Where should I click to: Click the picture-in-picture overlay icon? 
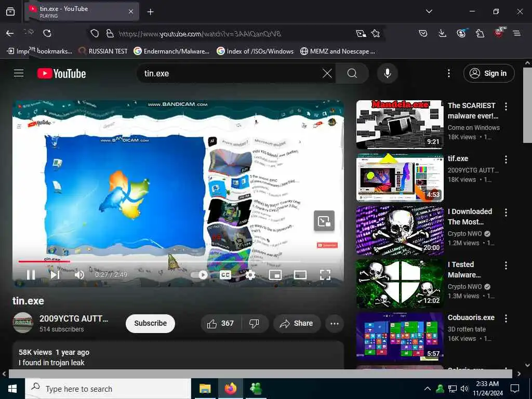tap(324, 221)
